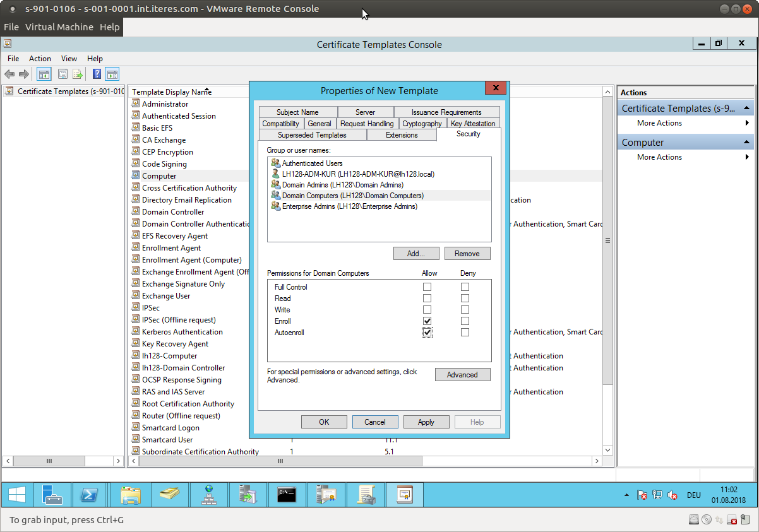Click the VMware network adapter status icon

click(719, 520)
